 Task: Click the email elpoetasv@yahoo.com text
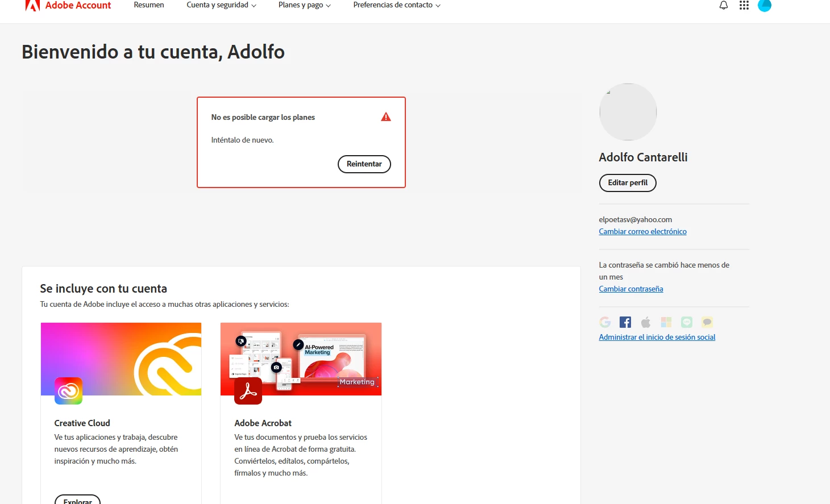pos(636,219)
